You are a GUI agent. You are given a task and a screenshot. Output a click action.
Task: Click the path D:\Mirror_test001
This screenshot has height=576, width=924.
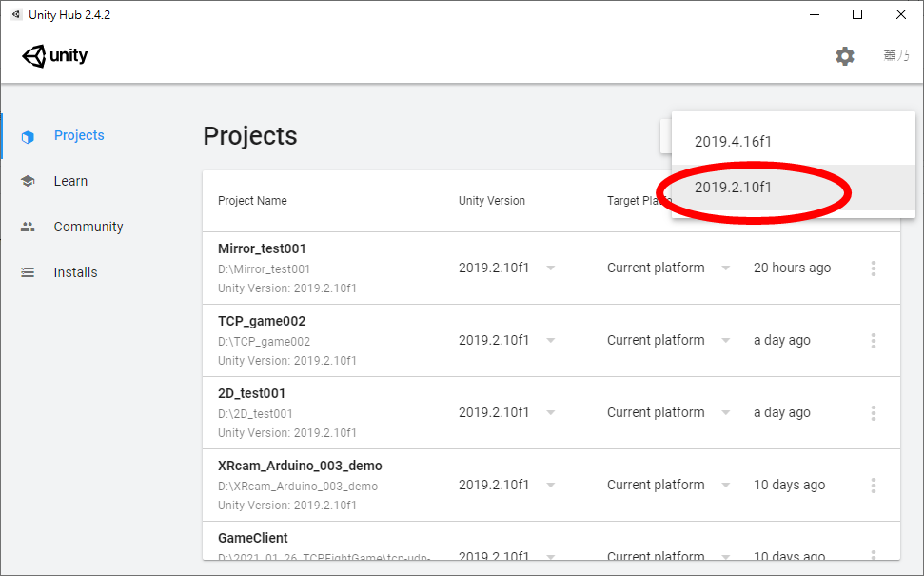point(264,269)
